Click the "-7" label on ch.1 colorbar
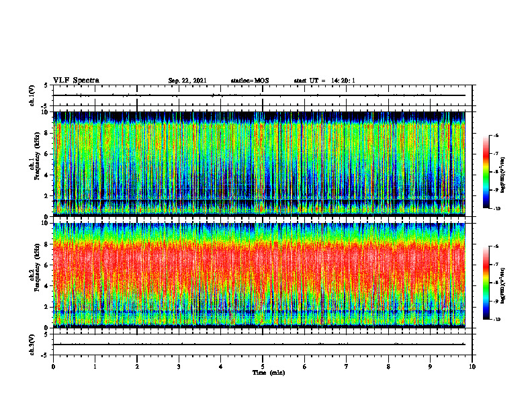The height and width of the screenshot is (411, 532). pyautogui.click(x=496, y=154)
